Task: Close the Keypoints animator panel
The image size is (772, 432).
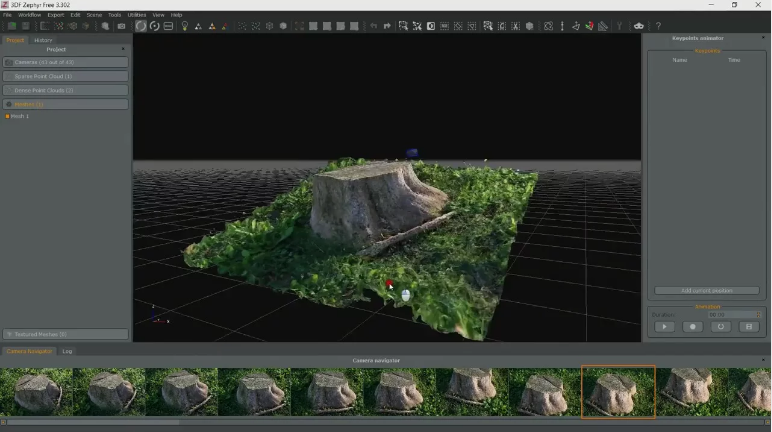Action: [x=764, y=38]
